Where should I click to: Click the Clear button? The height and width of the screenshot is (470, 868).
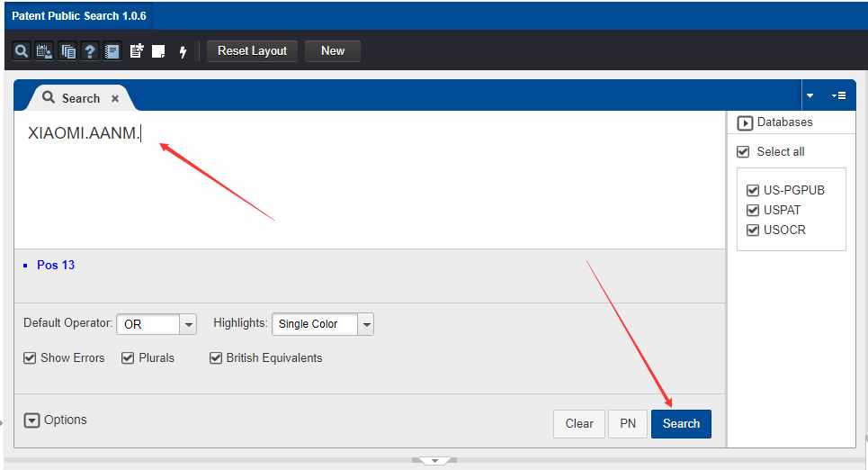click(x=579, y=423)
